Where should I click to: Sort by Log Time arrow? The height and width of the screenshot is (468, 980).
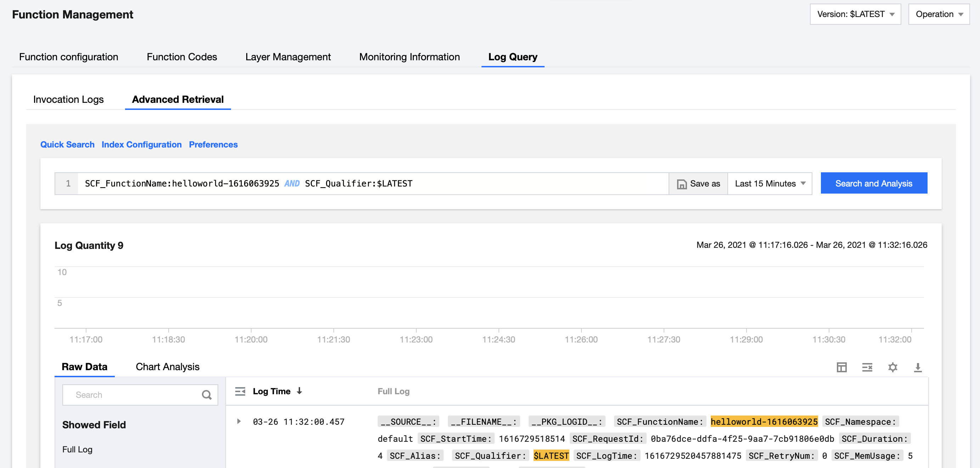(299, 391)
